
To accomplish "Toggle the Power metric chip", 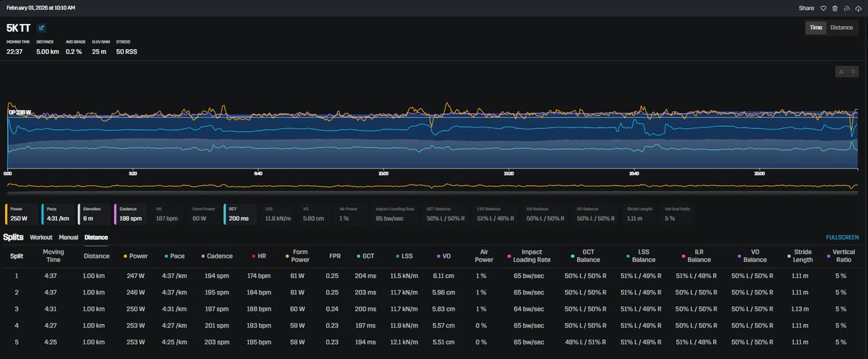I will click(21, 214).
